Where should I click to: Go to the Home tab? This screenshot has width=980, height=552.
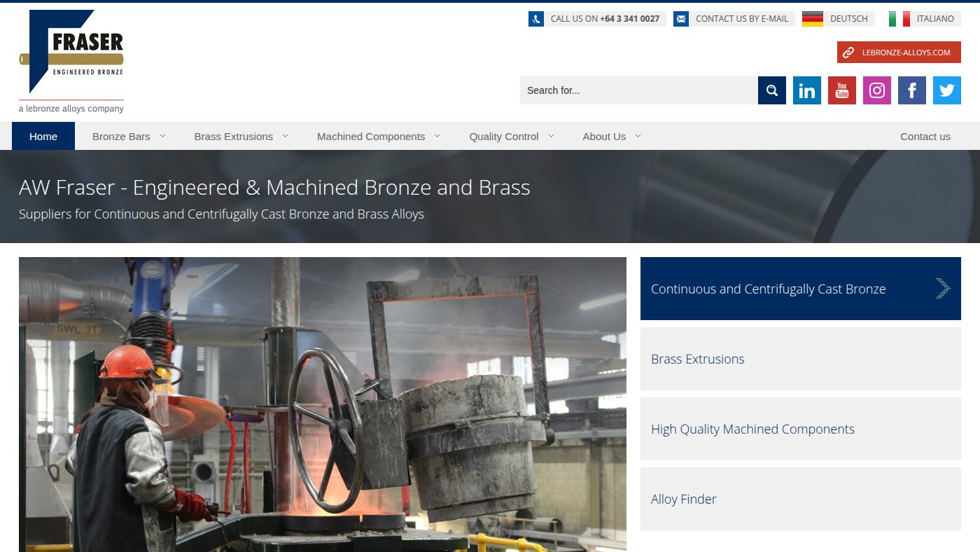pyautogui.click(x=43, y=136)
